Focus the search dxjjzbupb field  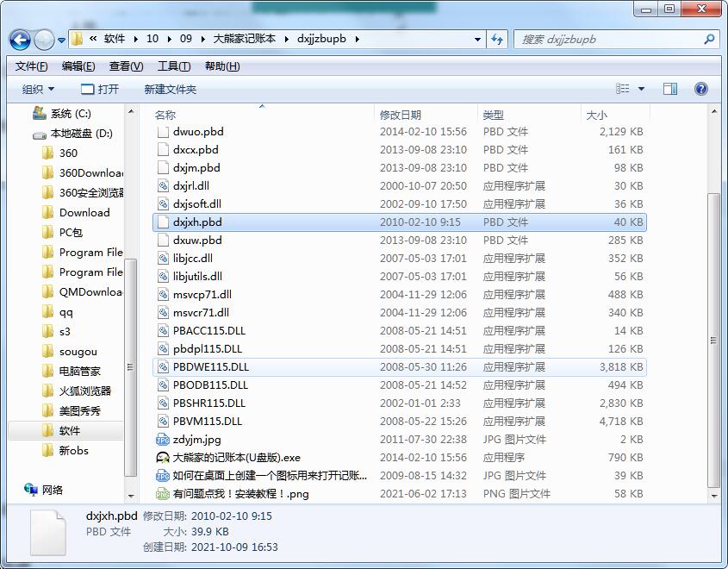(610, 40)
